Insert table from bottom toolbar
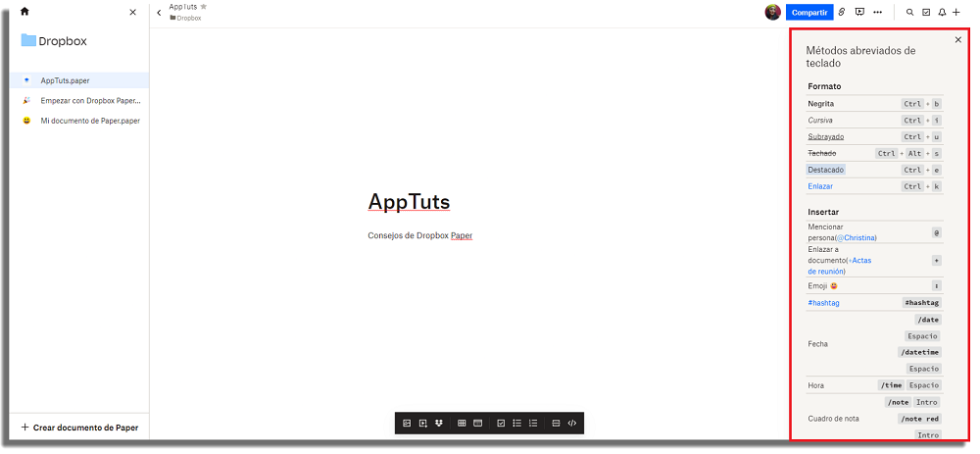This screenshot has width=980, height=454. [x=462, y=423]
